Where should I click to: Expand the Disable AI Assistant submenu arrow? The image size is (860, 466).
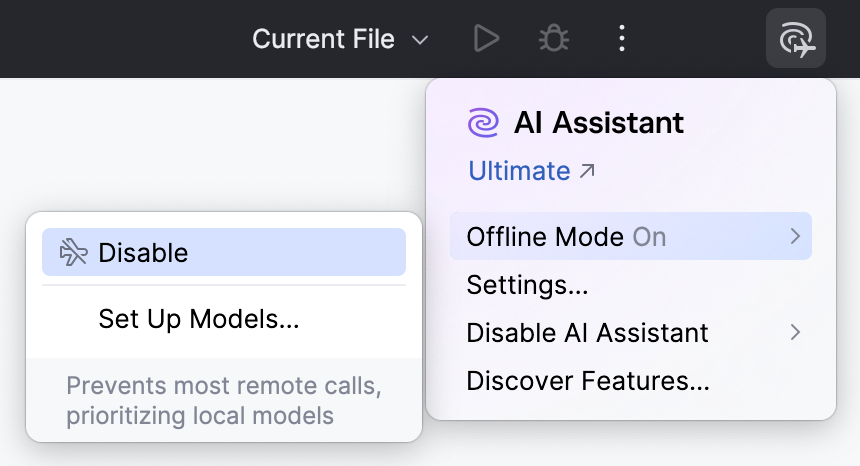coord(795,332)
